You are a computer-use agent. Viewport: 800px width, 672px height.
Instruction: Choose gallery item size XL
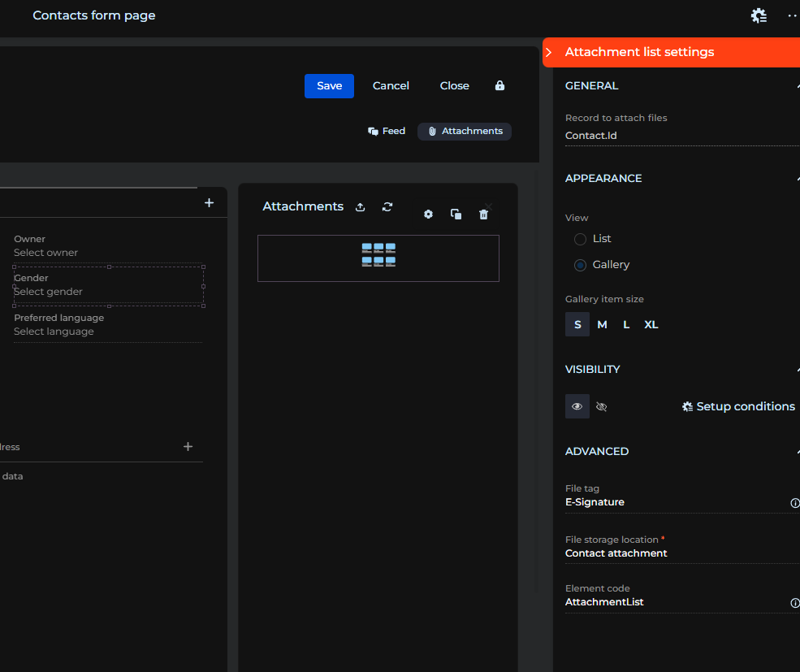651,324
